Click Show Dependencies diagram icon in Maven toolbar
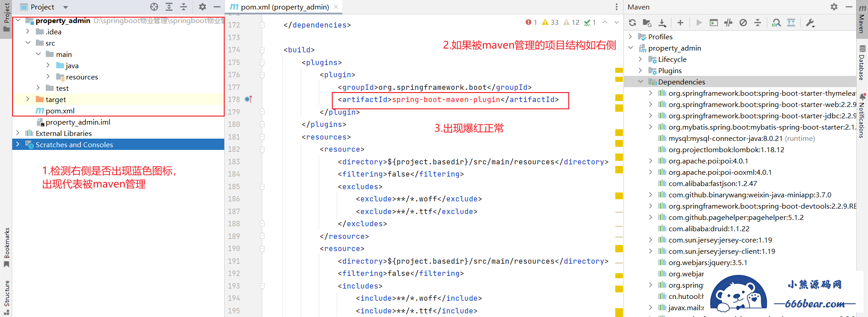 tap(791, 23)
